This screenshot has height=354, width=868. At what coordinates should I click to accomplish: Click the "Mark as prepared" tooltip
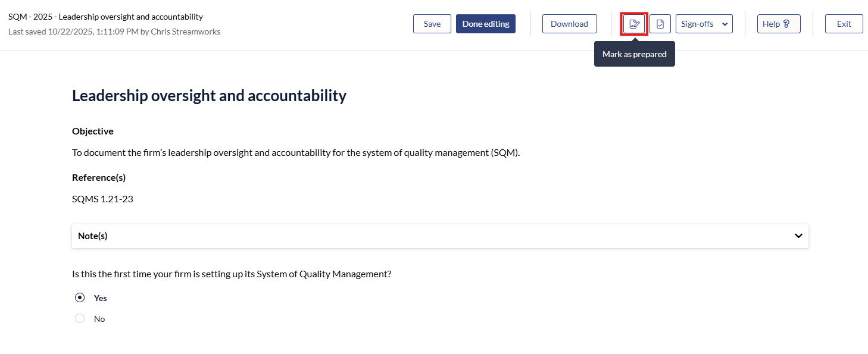click(x=634, y=54)
